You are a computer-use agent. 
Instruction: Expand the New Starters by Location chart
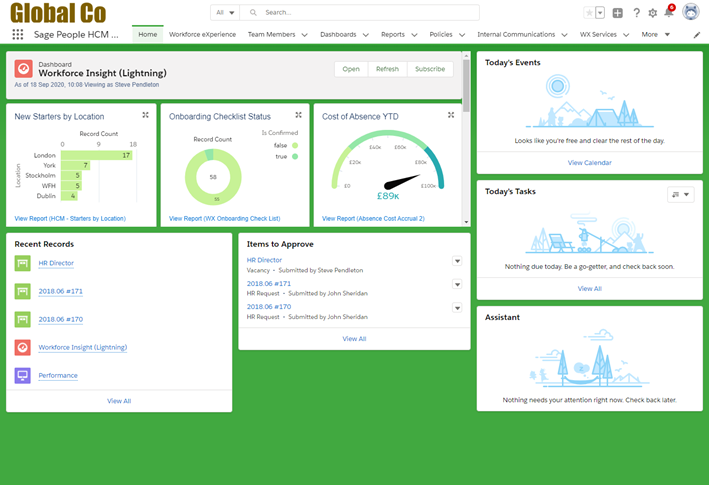click(x=146, y=116)
